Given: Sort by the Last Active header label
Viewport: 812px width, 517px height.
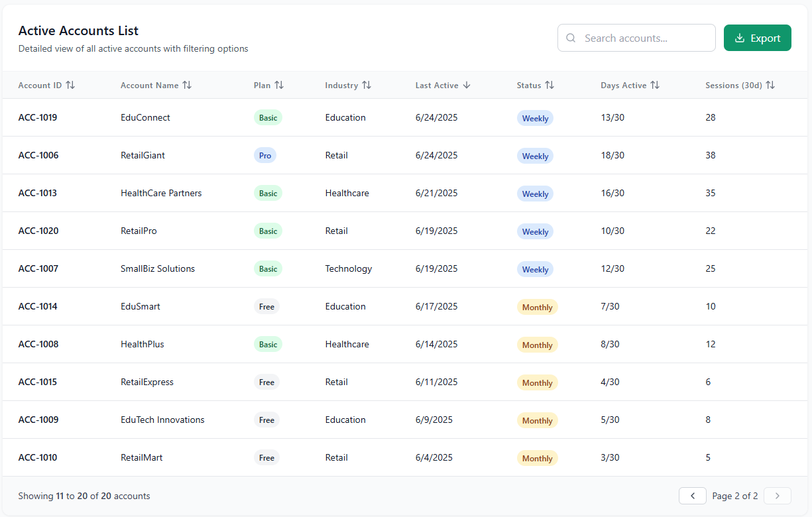Looking at the screenshot, I should pyautogui.click(x=437, y=86).
